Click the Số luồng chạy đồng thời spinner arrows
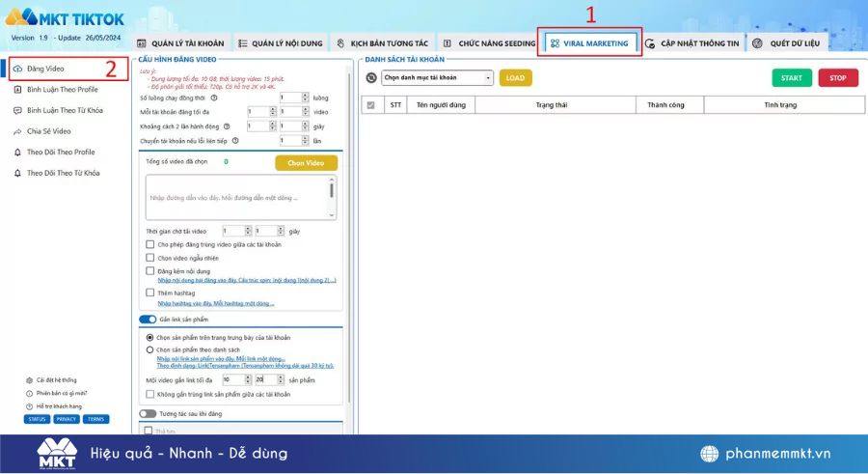The width and height of the screenshot is (868, 474). coord(305,98)
